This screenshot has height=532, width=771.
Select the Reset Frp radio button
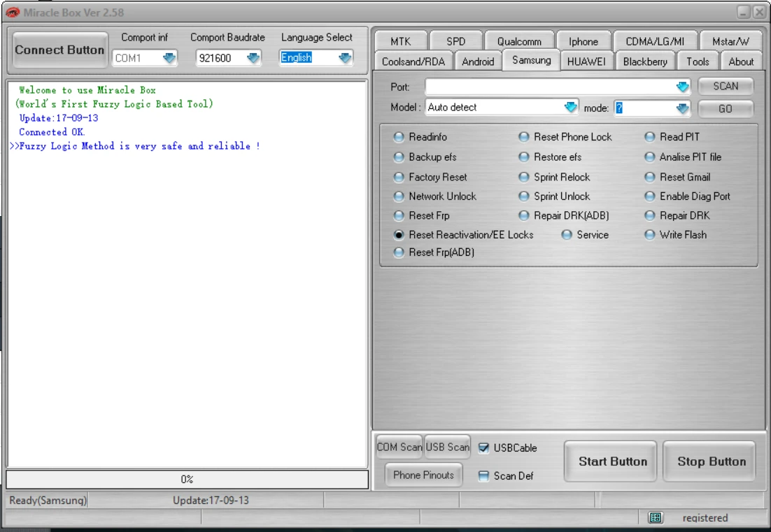coord(399,215)
